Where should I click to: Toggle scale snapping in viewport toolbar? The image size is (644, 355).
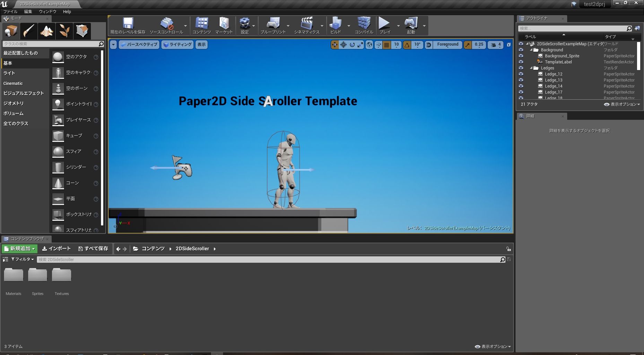tap(468, 45)
